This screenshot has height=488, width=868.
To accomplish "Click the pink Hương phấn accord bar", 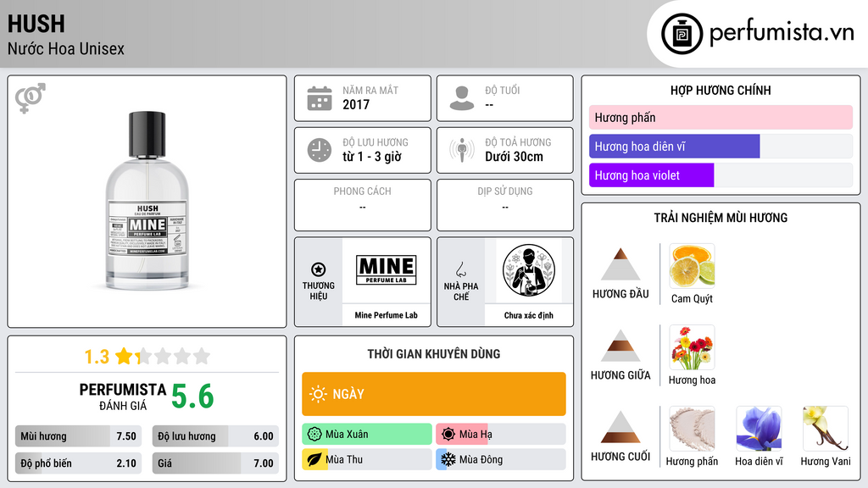I will pos(721,117).
